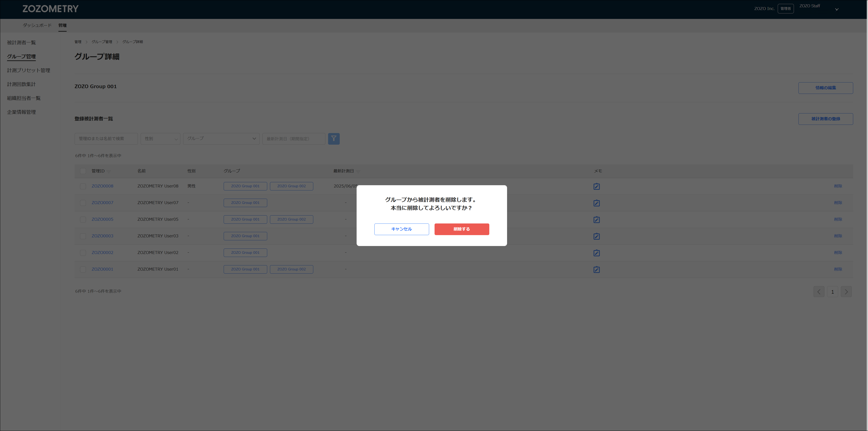This screenshot has height=431, width=868.
Task: Open memo icon for ZOZO0001 row
Action: (596, 269)
